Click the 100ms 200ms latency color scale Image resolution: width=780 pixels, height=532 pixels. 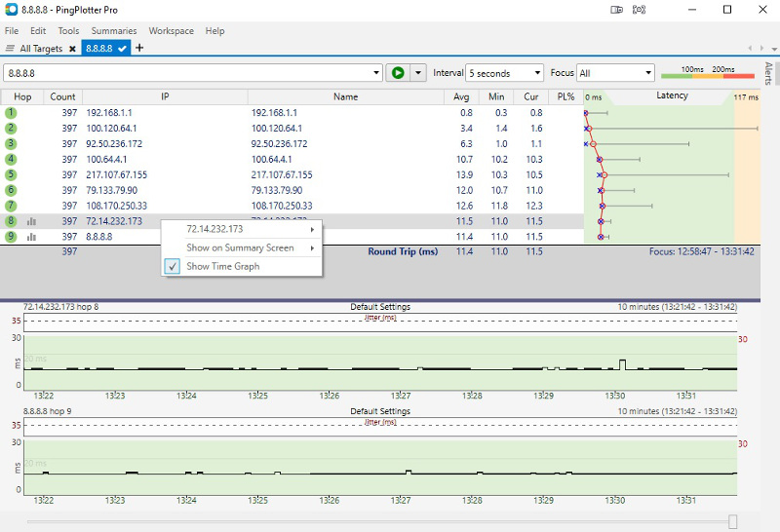click(x=707, y=73)
